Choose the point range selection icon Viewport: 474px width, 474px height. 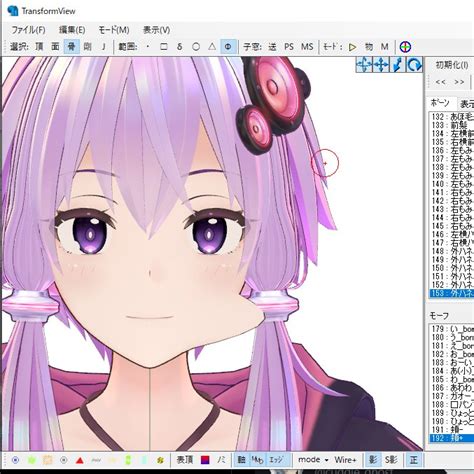(x=148, y=47)
